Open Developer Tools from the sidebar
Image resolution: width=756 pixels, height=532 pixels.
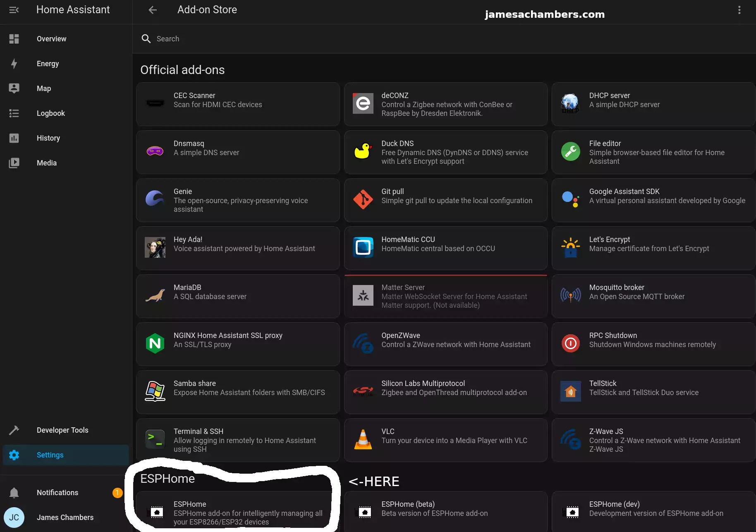coord(62,430)
